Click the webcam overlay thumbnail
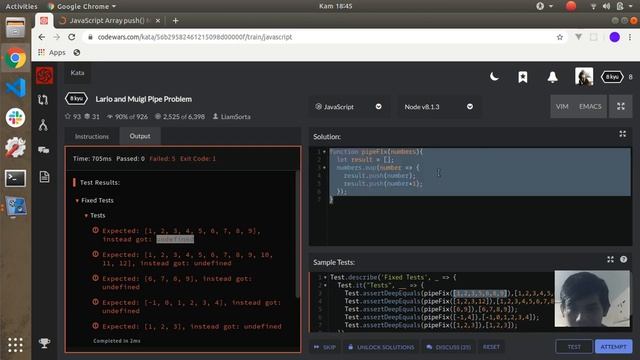 pos(592,298)
